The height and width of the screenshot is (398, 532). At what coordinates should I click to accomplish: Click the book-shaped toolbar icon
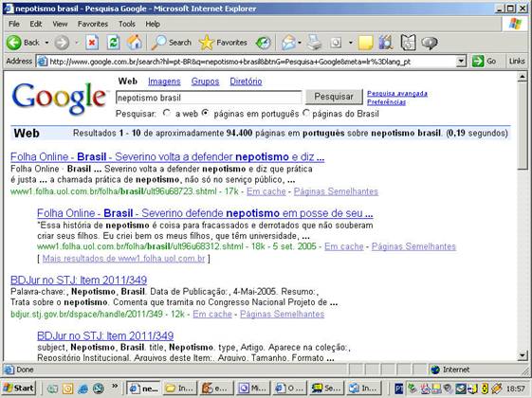click(408, 43)
